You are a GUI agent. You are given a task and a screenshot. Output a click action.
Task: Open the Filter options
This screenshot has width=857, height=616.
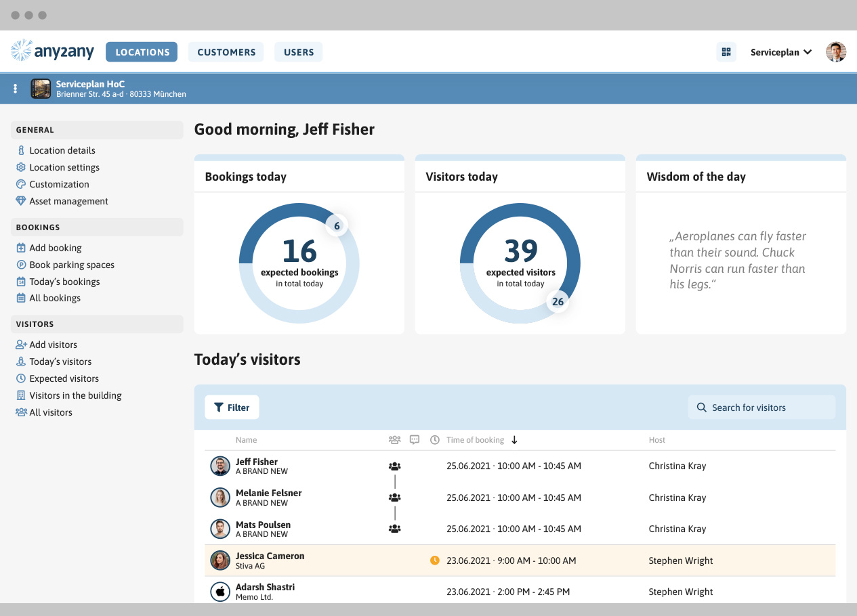(232, 408)
